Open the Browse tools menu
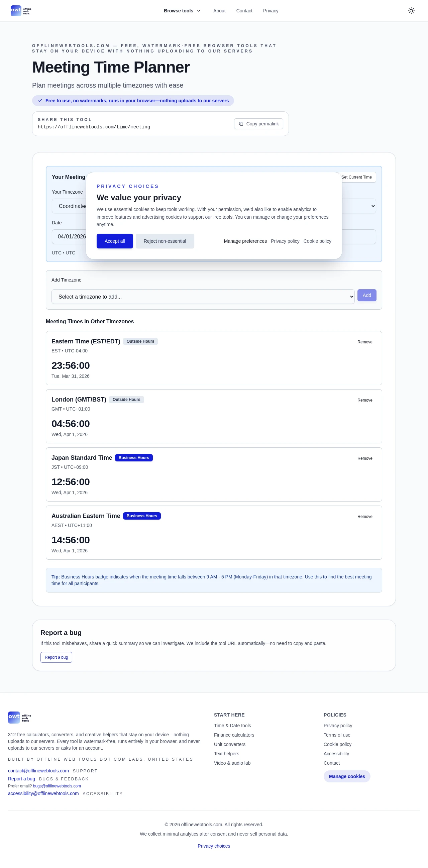Viewport: 428px width, 868px height. (x=182, y=11)
